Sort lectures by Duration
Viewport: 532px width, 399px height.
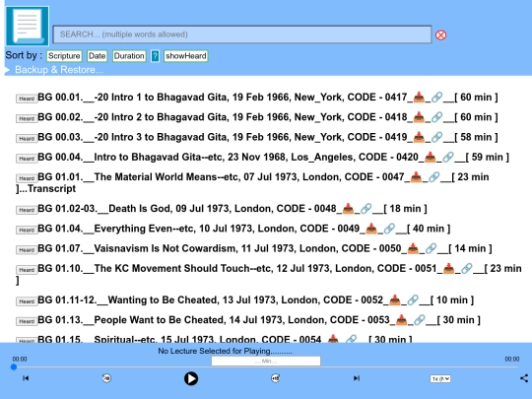(129, 56)
